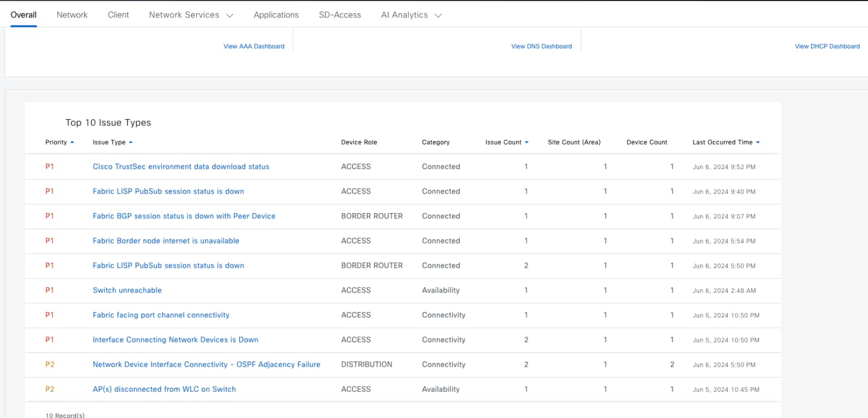This screenshot has width=868, height=418.
Task: Click View DHCP Dashboard link
Action: pyautogui.click(x=827, y=47)
